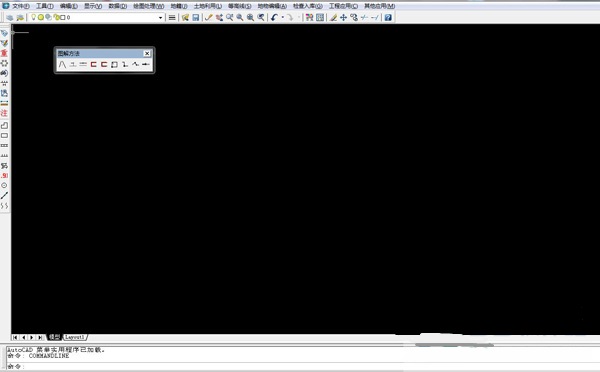
Task: Toggle the layer freeze sun icon
Action: pyautogui.click(x=41, y=17)
